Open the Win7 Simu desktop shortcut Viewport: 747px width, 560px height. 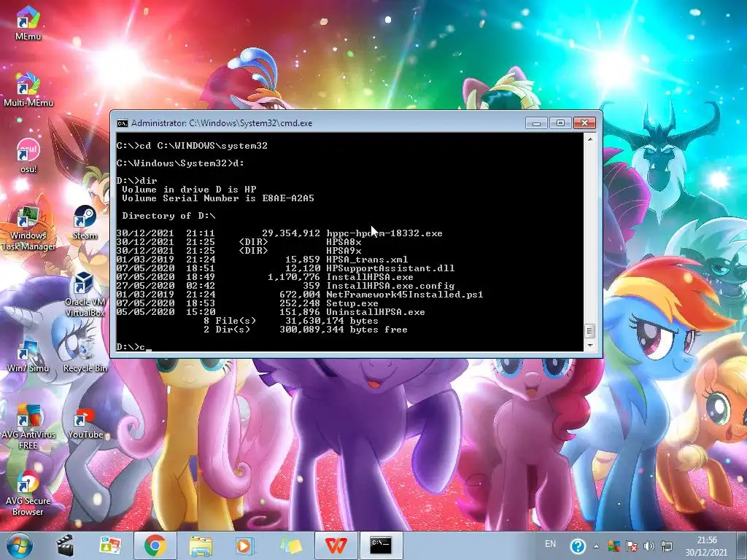point(28,355)
